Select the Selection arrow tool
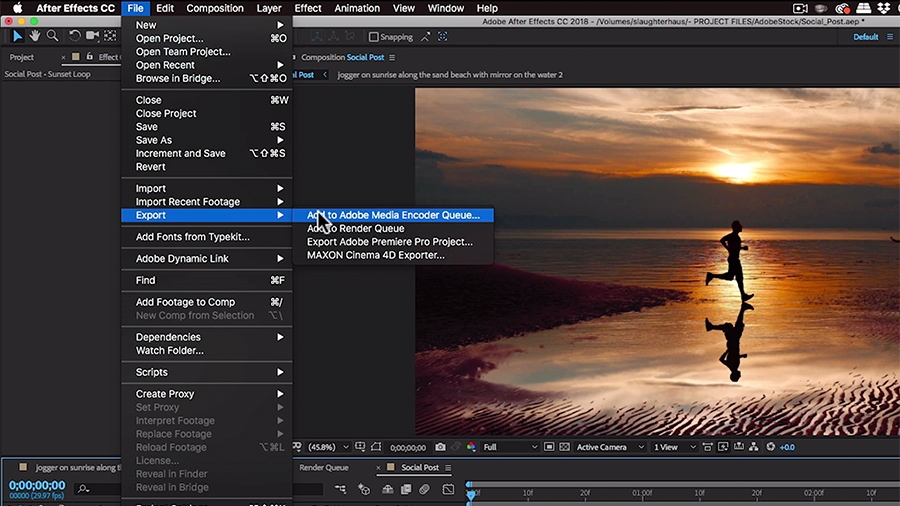The width and height of the screenshot is (900, 506). coord(17,36)
